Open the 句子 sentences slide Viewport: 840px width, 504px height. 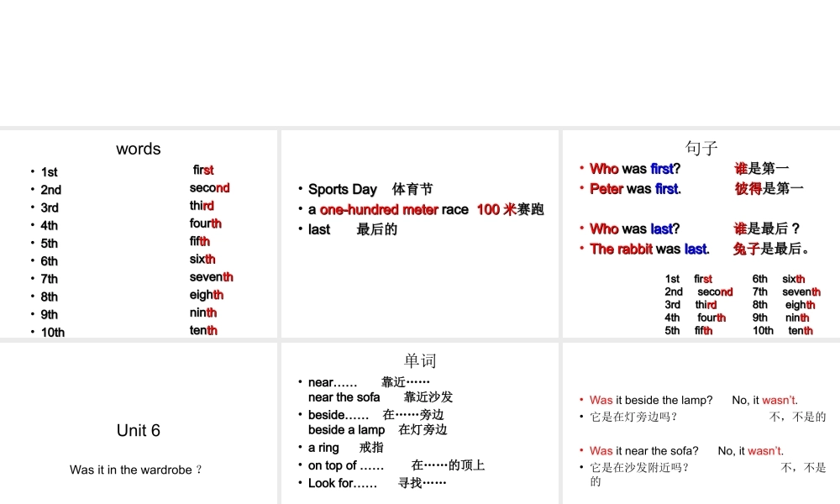pyautogui.click(x=701, y=234)
